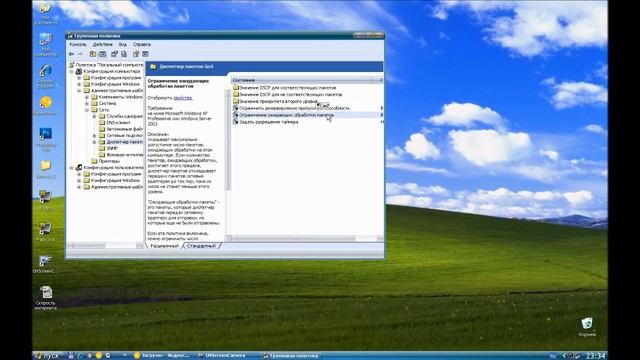Open the Действие menu
Image resolution: width=640 pixels, height=360 pixels.
pyautogui.click(x=102, y=44)
